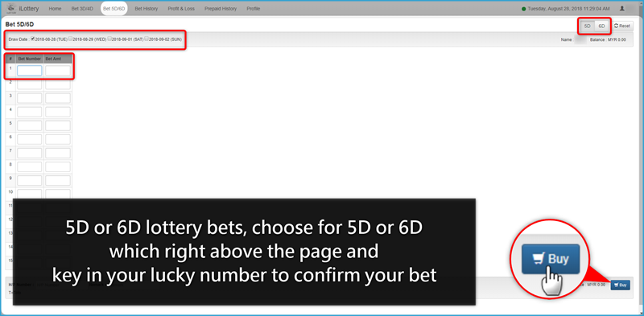Open Profit & Loss page
This screenshot has width=644, height=316.
[181, 9]
